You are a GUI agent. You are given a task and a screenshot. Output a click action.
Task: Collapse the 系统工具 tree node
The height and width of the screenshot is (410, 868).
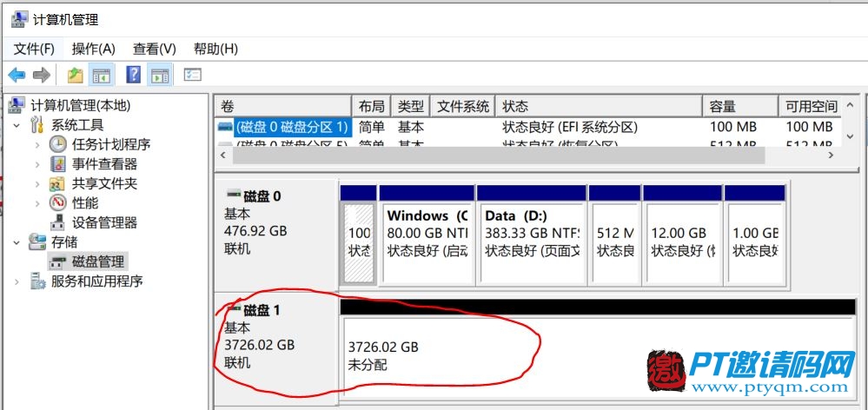tap(17, 125)
